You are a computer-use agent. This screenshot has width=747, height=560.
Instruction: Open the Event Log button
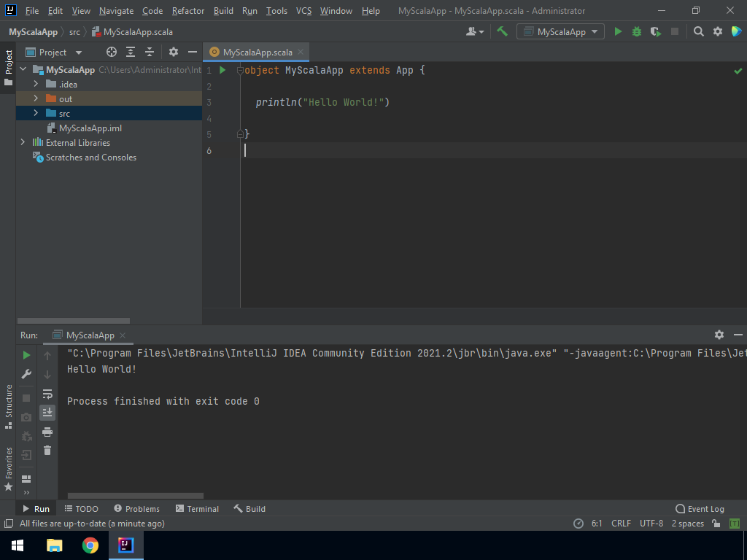tap(700, 509)
